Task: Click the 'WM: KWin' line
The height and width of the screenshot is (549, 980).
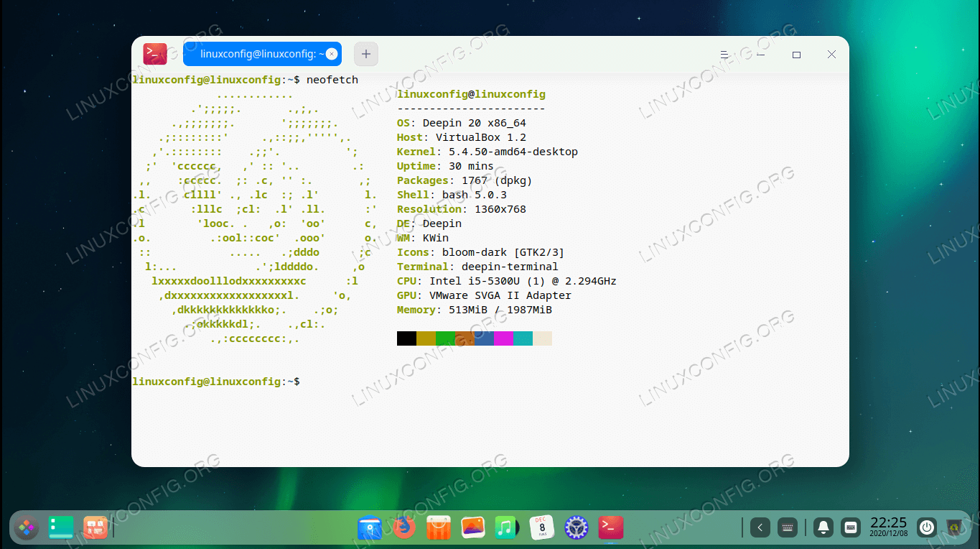Action: (423, 238)
